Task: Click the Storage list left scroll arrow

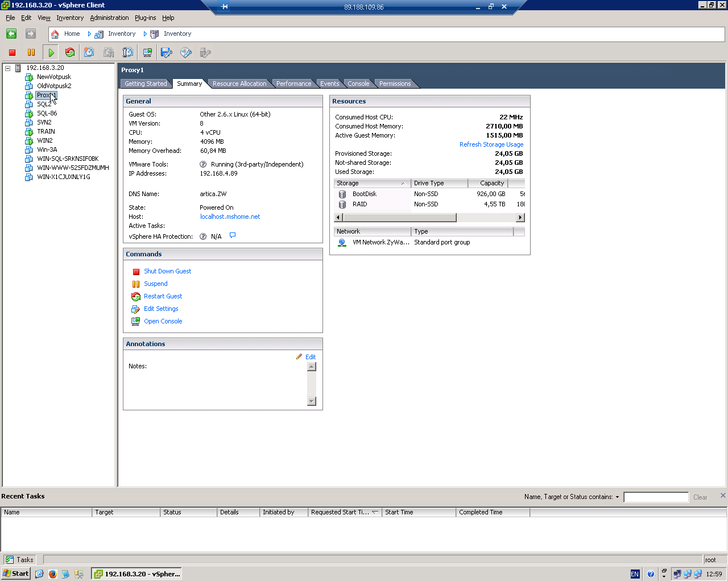Action: 338,218
